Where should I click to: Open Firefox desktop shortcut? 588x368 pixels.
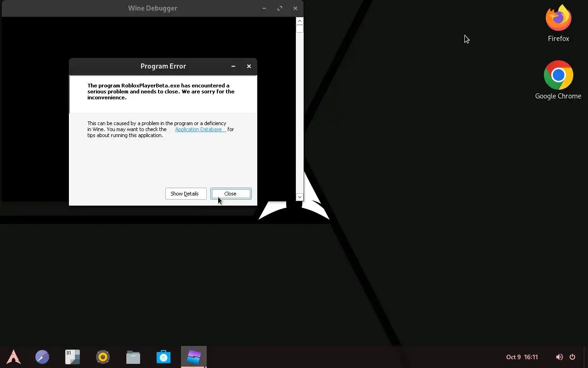coord(559,23)
